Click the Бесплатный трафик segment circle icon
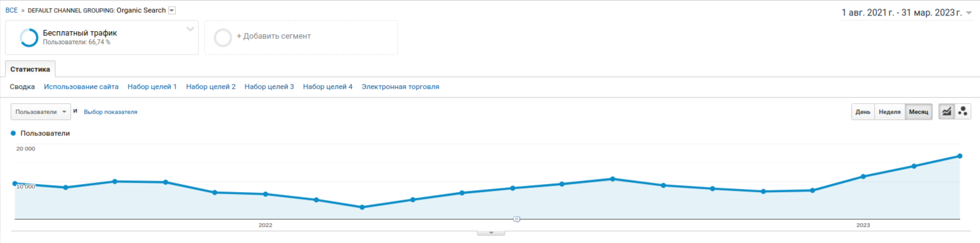Viewport: 980px width, 243px height. click(29, 37)
